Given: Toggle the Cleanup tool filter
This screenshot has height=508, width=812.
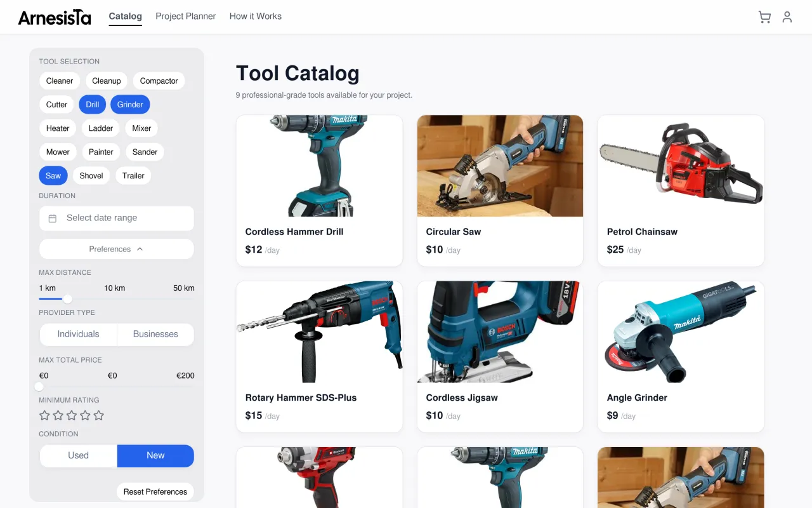Looking at the screenshot, I should click(x=107, y=81).
